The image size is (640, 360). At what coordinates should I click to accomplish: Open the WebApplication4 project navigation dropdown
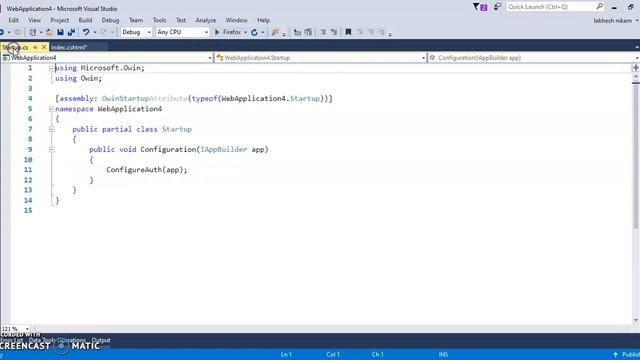tap(107, 58)
